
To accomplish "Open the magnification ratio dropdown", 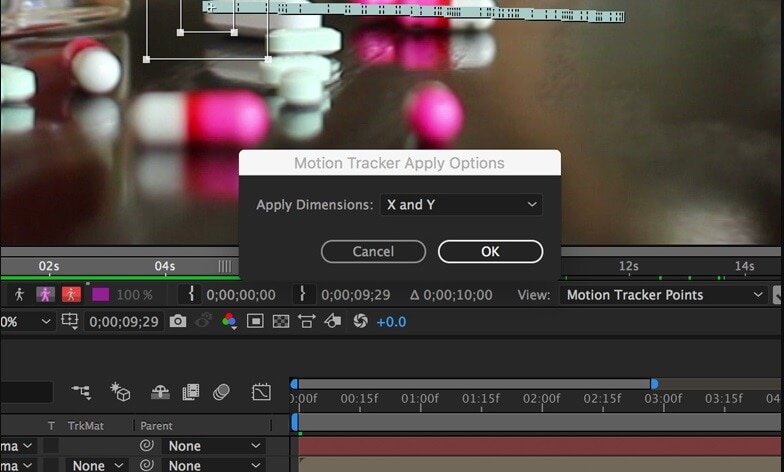I will pos(27,322).
